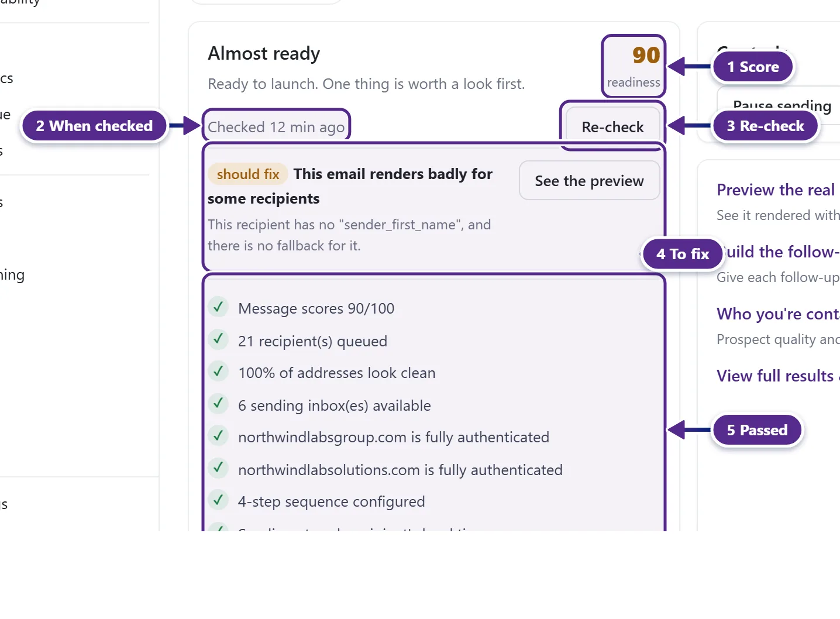Click the Message scores 90/100 text

316,308
